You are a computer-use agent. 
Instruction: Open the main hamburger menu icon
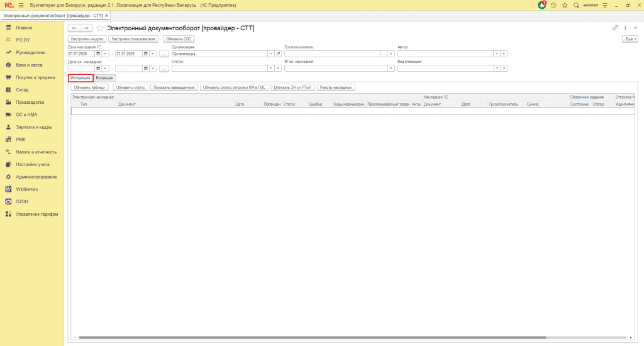point(21,5)
